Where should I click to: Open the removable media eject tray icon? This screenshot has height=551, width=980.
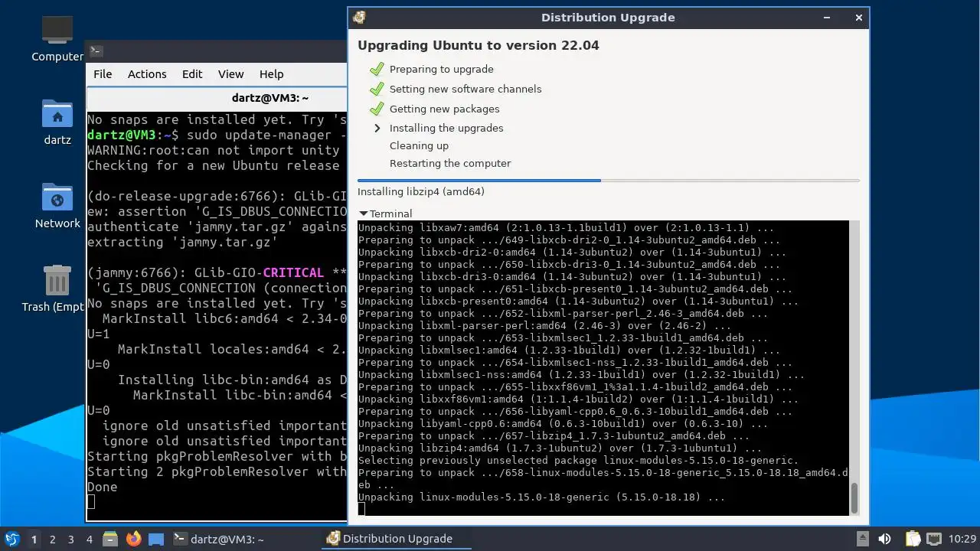pos(862,539)
